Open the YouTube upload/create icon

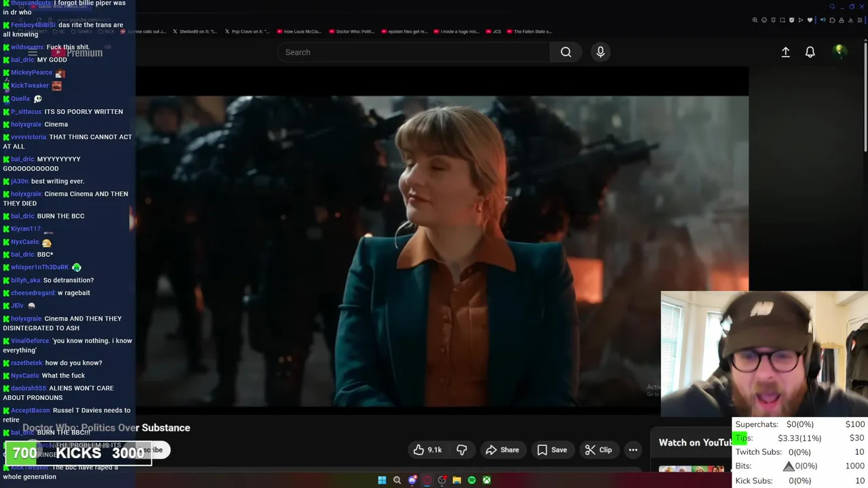point(785,52)
